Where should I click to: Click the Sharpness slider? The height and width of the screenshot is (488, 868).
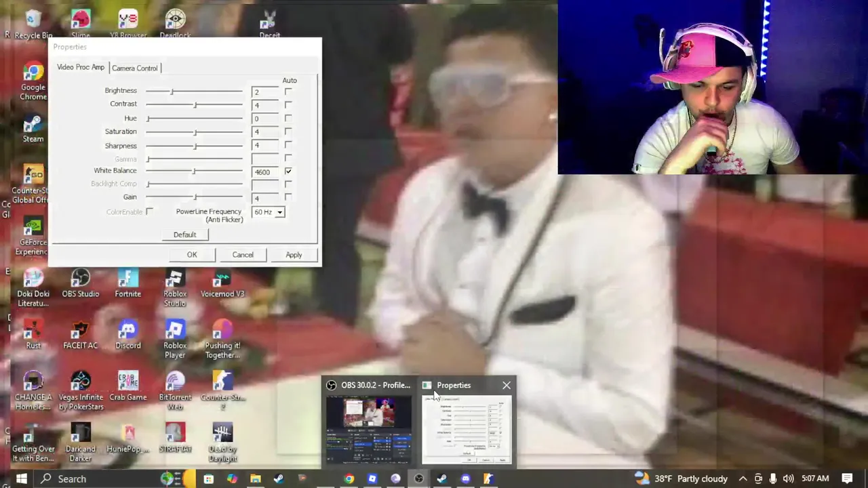(194, 146)
